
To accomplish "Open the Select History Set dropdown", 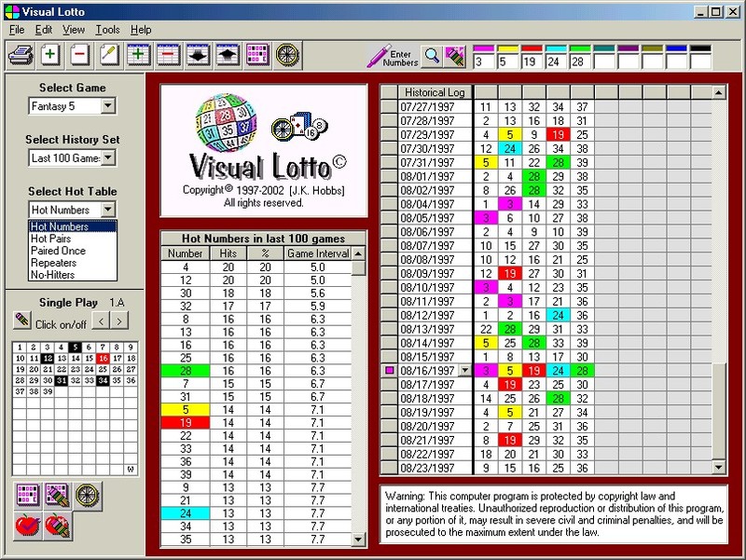I will [108, 157].
